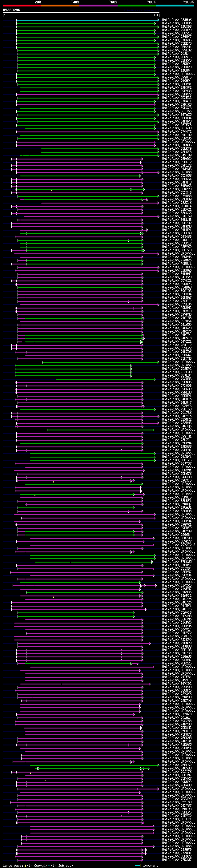Select the UniRef100_A7QNH6 label

coord(176,145)
